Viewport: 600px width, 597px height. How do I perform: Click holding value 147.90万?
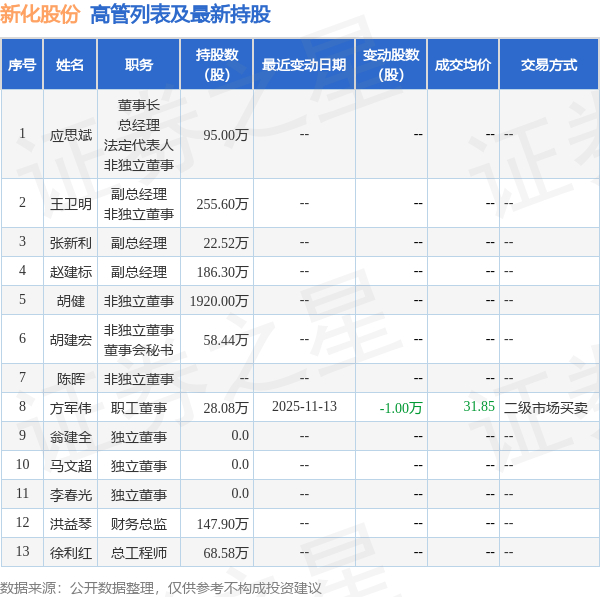point(222,524)
